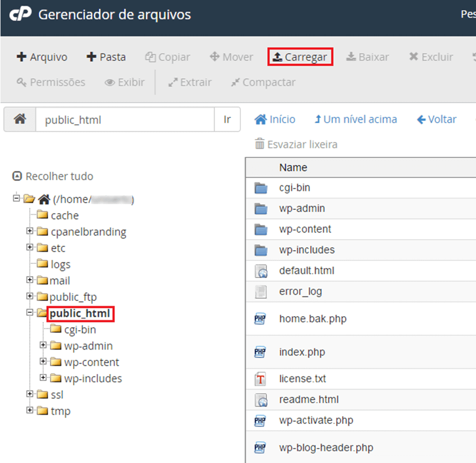This screenshot has height=463, width=476.
Task: Select the file name home.bak.php
Action: tap(313, 319)
